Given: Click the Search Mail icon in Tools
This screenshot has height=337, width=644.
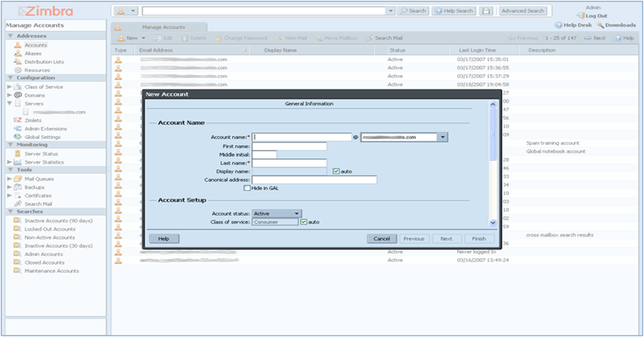Looking at the screenshot, I should coord(17,204).
